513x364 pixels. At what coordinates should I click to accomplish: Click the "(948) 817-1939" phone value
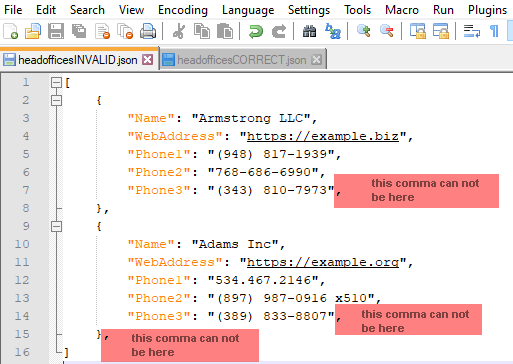tap(271, 154)
